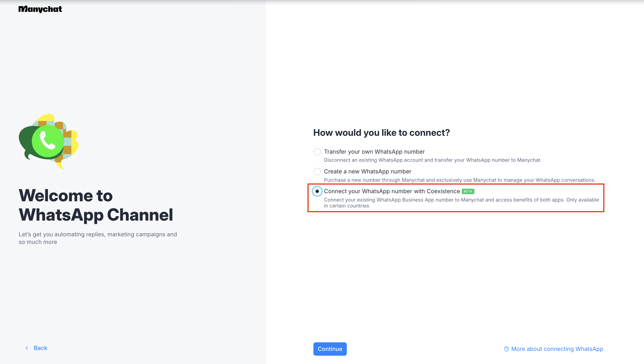Click the "Transfer your own WhatsApp number" label

[374, 152]
